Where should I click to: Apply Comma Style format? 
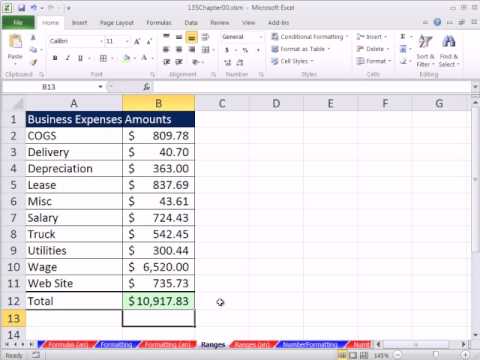click(x=258, y=50)
